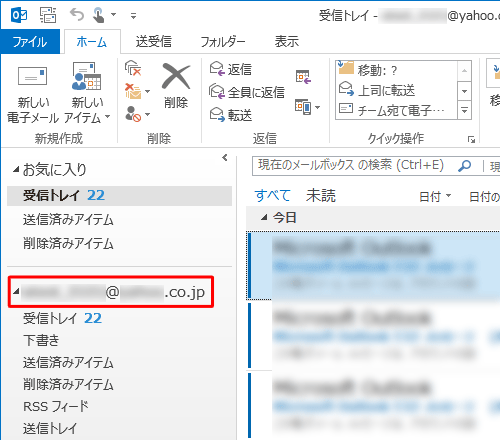Switch to the 送受信 ribbon tab
This screenshot has height=440, width=500.
coord(154,42)
